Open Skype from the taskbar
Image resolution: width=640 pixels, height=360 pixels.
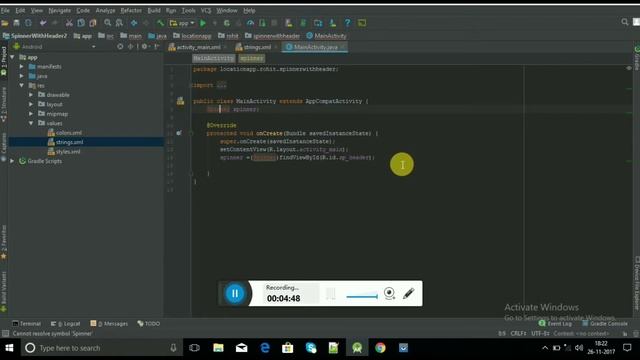[x=311, y=348]
